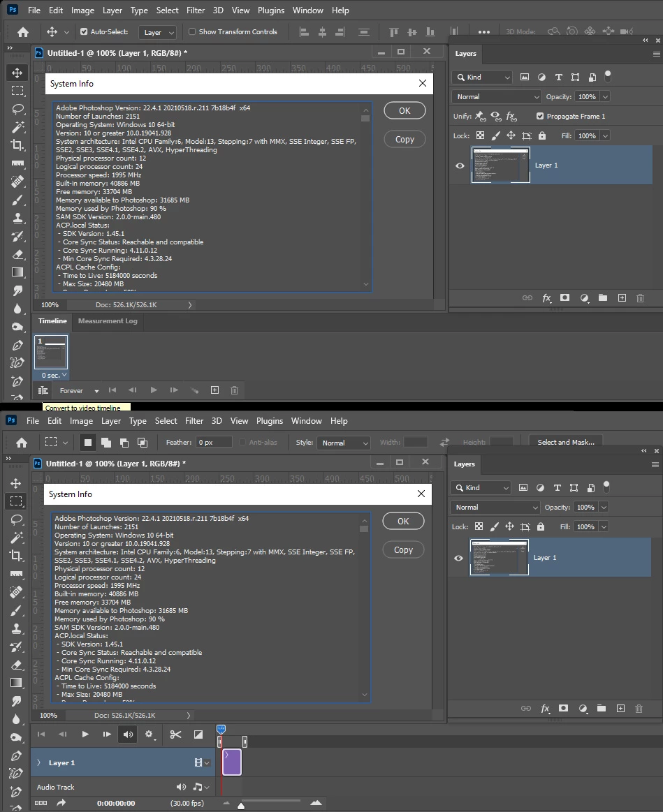Select the Timeline tab
The image size is (663, 812).
click(52, 321)
